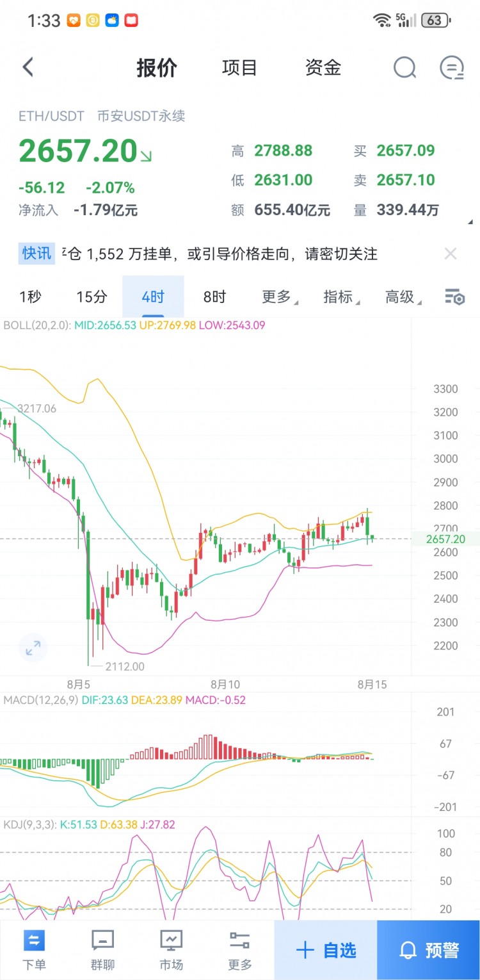Screen dimensions: 480x980
Task: Tap the fullscreen expand icon on the chart
Action: [x=33, y=648]
